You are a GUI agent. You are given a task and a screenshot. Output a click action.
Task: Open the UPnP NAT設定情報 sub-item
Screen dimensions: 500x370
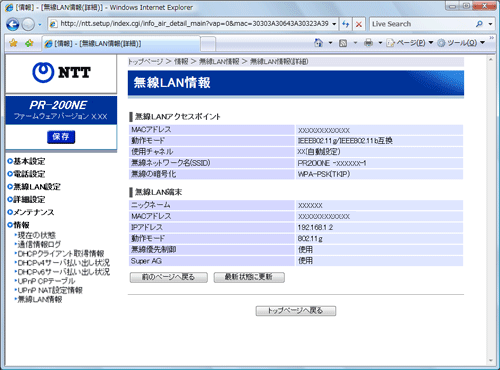[x=49, y=290]
